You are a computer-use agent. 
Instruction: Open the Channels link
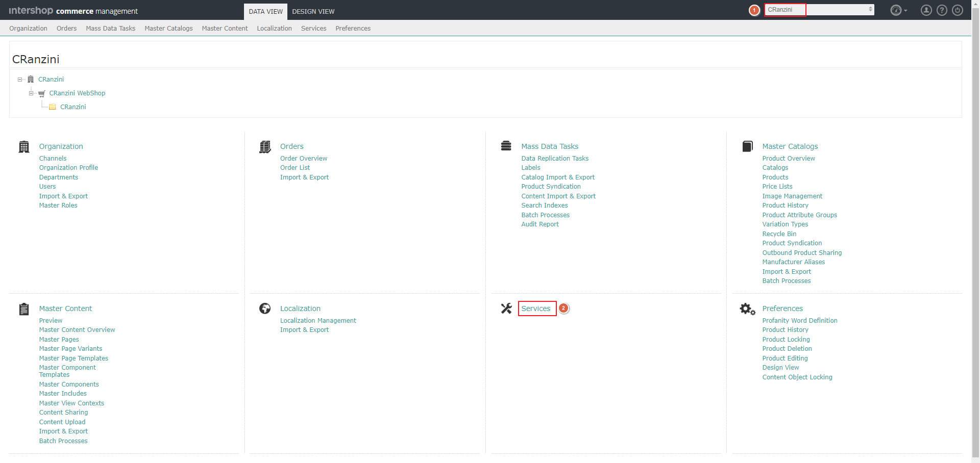click(x=53, y=159)
